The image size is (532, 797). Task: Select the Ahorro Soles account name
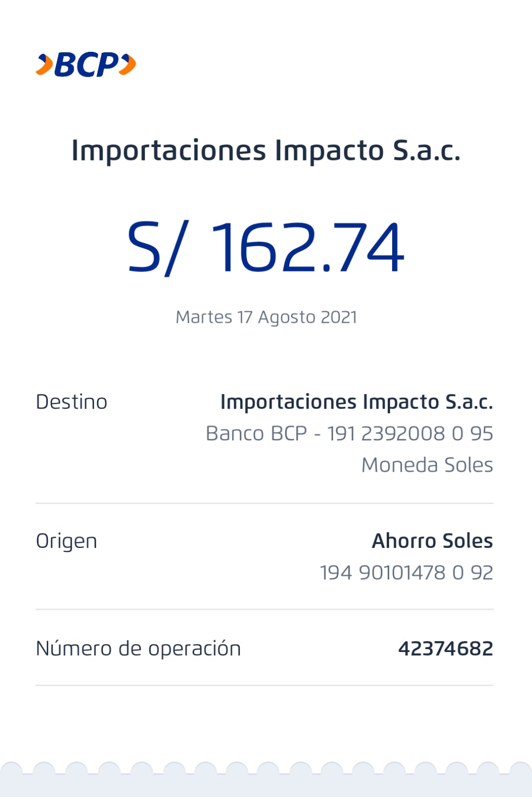[x=432, y=541]
